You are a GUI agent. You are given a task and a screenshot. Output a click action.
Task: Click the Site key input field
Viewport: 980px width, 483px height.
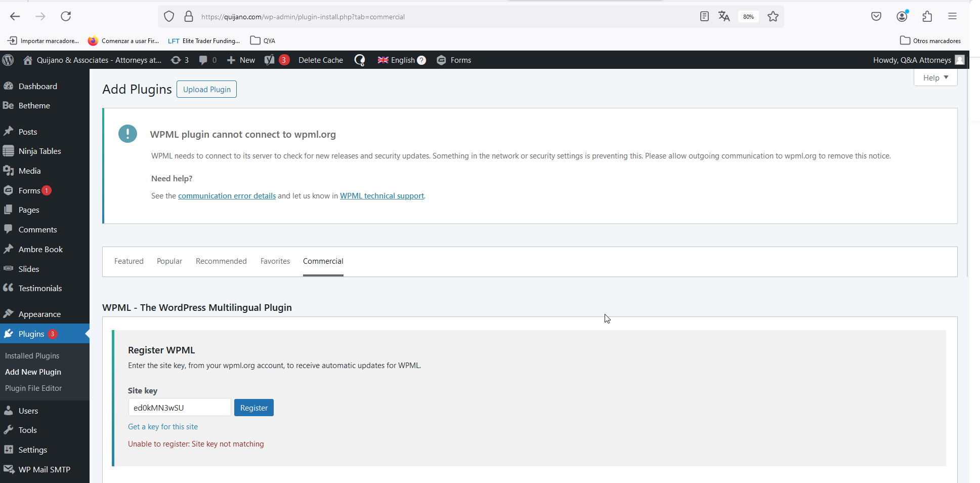(179, 408)
